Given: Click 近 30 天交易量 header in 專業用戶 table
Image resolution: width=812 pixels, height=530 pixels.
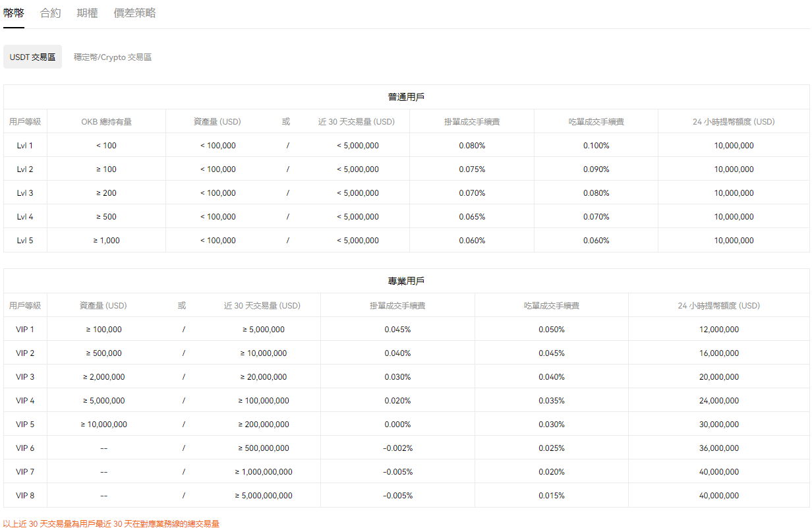Looking at the screenshot, I should (x=262, y=306).
